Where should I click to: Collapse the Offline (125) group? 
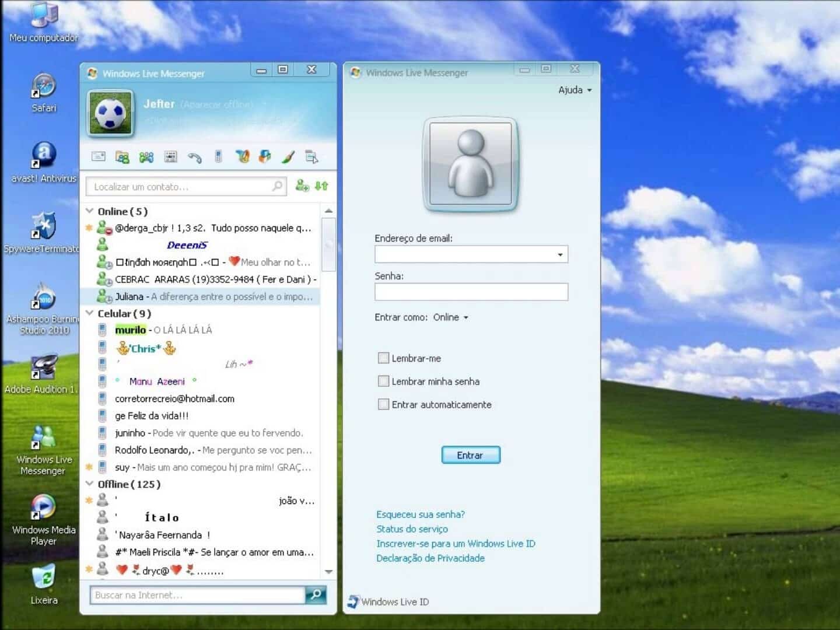(90, 484)
